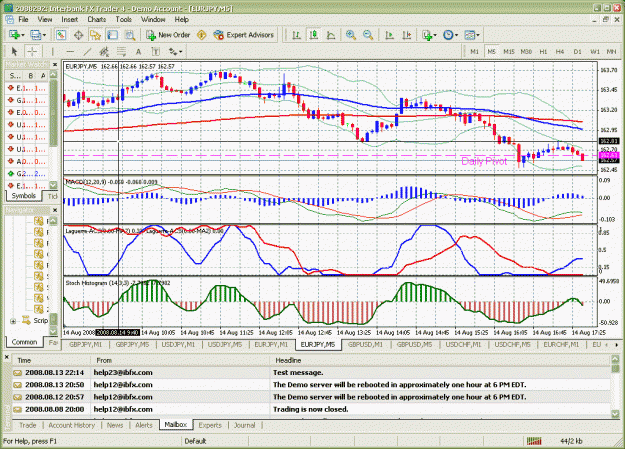Sort mailbox by Time column
Image resolution: width=625 pixels, height=449 pixels.
52,360
